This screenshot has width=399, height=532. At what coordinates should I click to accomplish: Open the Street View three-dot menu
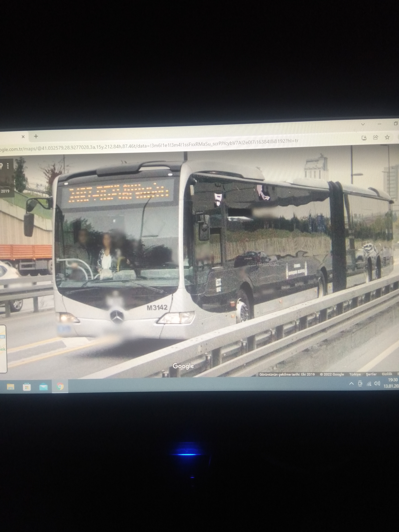coord(8,166)
